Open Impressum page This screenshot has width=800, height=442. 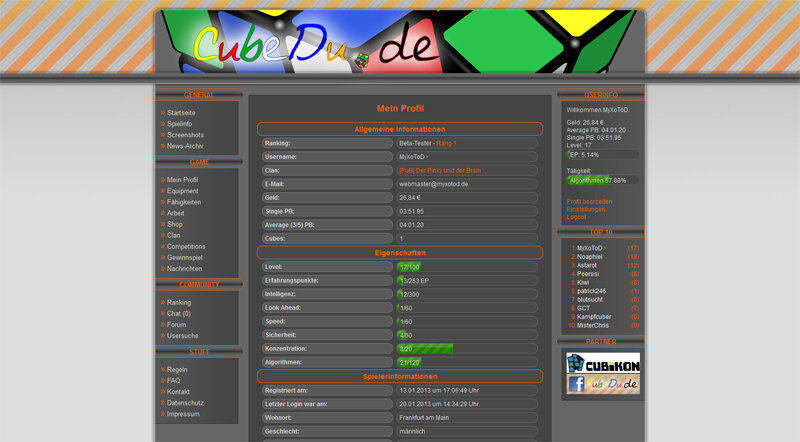coord(183,414)
